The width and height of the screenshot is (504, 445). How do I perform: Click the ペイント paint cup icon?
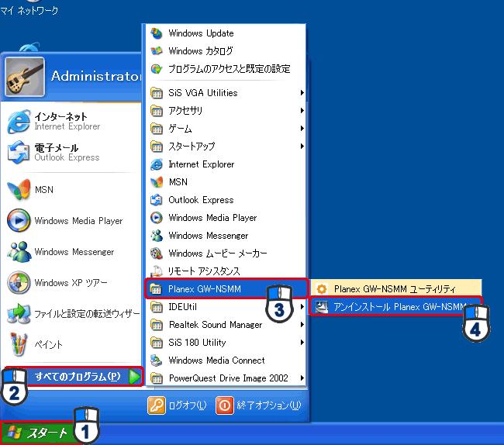19,344
